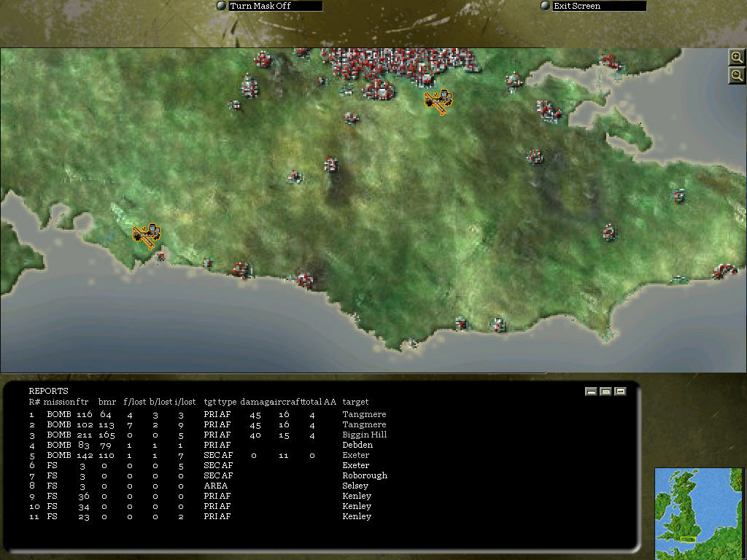This screenshot has width=747, height=560.
Task: Select report 1 BOMB row targeting Tangmere
Action: pos(208,414)
